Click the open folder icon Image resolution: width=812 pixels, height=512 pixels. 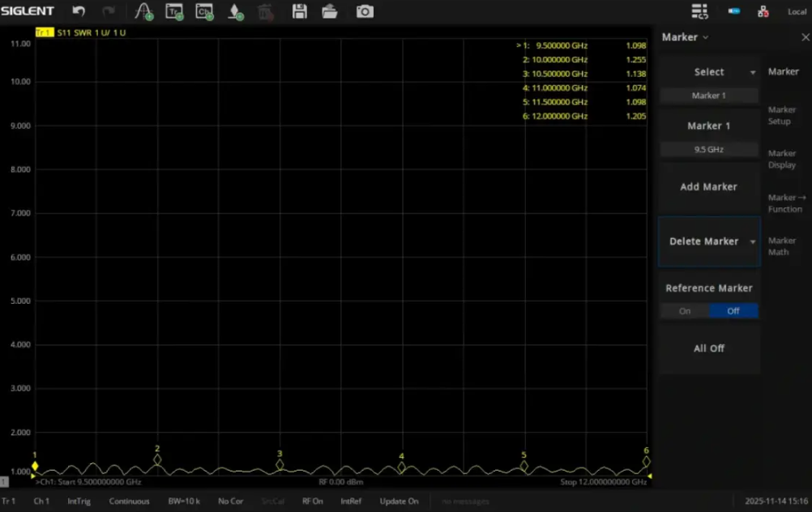[x=330, y=11]
